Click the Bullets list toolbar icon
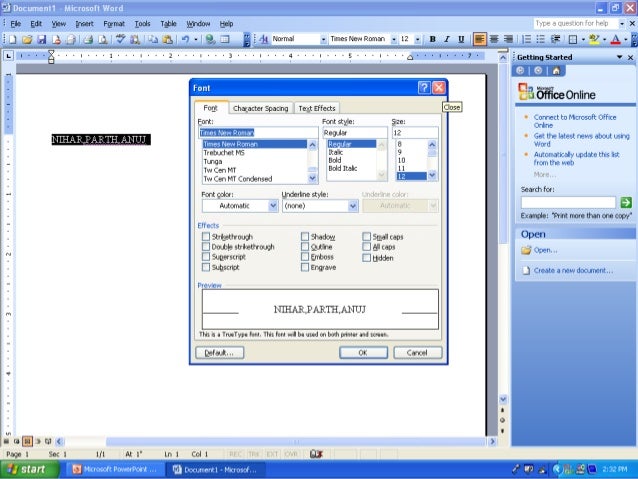The height and width of the screenshot is (479, 638). click(x=541, y=39)
